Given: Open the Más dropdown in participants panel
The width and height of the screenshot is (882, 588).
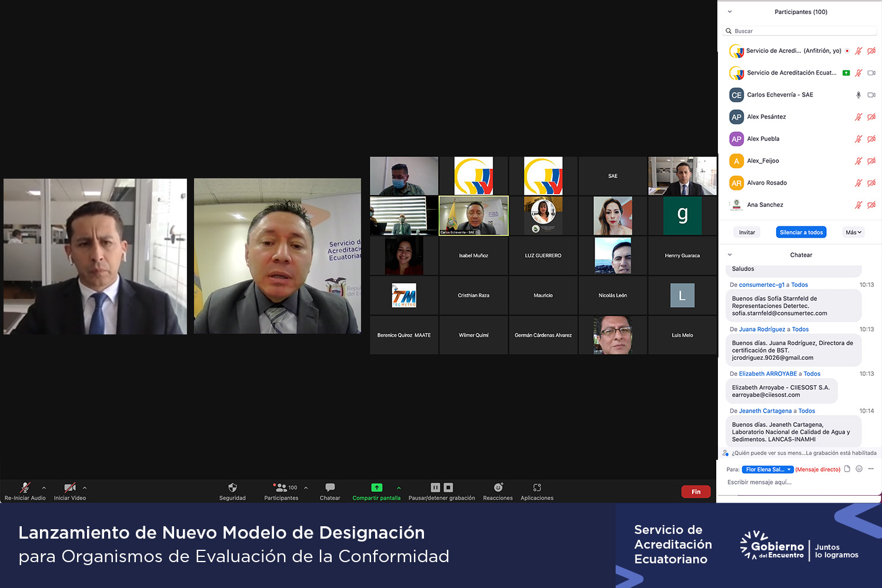Looking at the screenshot, I should tap(853, 232).
